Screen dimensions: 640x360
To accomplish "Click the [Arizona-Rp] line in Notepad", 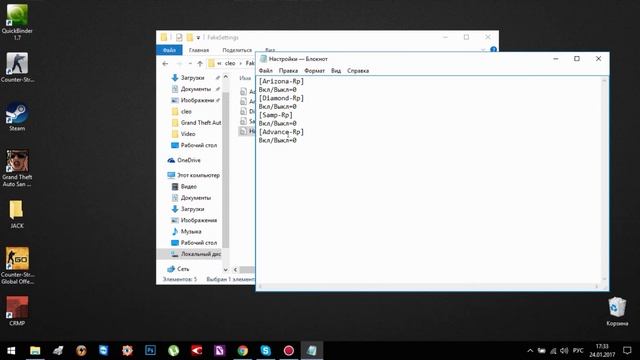I will (x=281, y=81).
